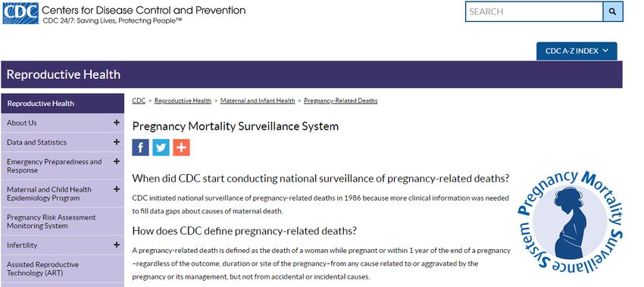The width and height of the screenshot is (644, 287).
Task: Click the search magnifier button
Action: 613,11
